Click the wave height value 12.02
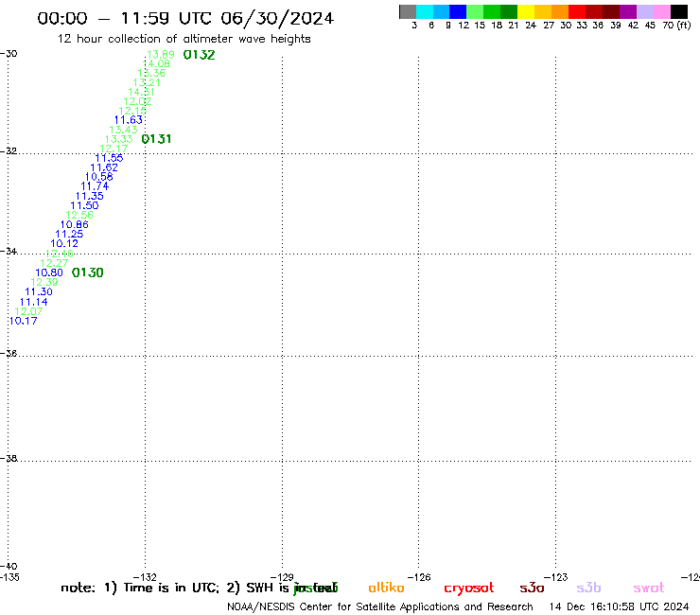 137,101
